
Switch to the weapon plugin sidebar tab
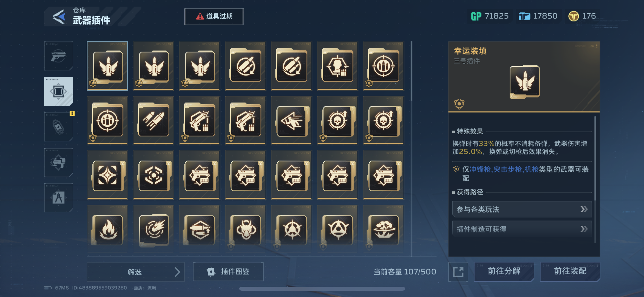[x=58, y=91]
